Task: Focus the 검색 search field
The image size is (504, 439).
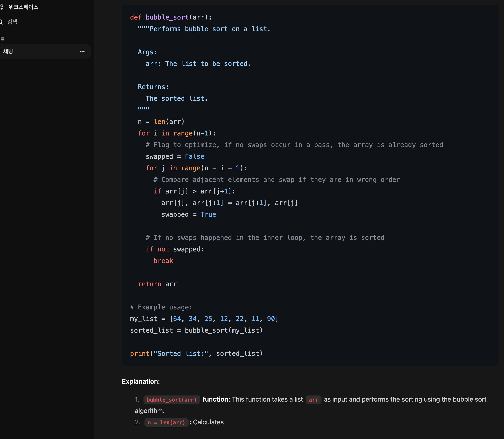Action: pos(12,22)
